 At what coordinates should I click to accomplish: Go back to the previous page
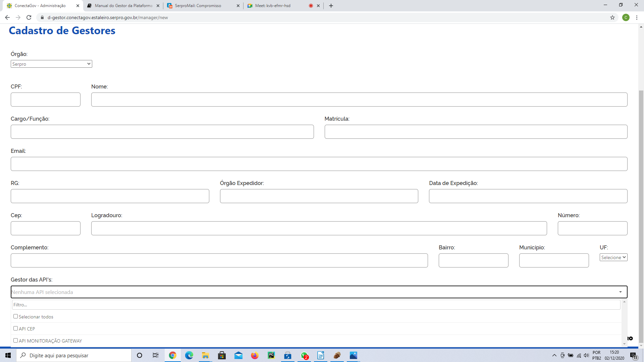click(7, 17)
